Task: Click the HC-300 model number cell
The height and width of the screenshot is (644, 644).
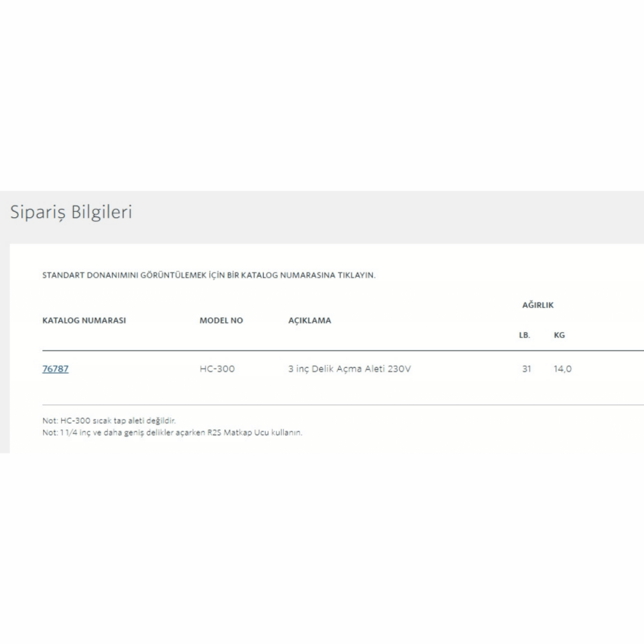Action: (x=217, y=368)
